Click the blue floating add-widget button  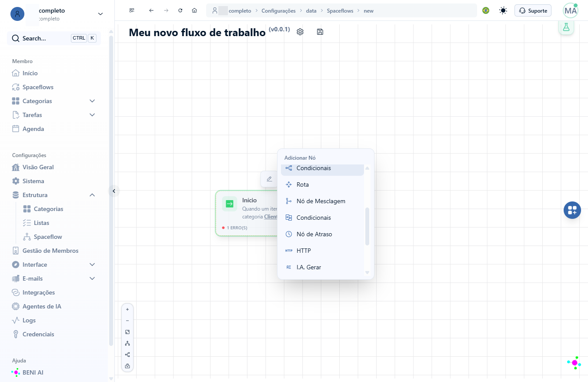[x=572, y=210]
